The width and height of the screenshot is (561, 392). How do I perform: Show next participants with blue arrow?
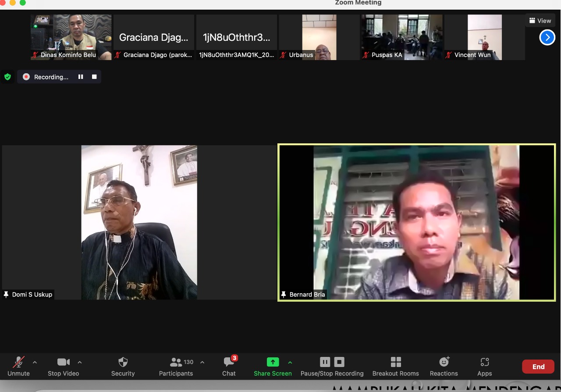(x=547, y=37)
